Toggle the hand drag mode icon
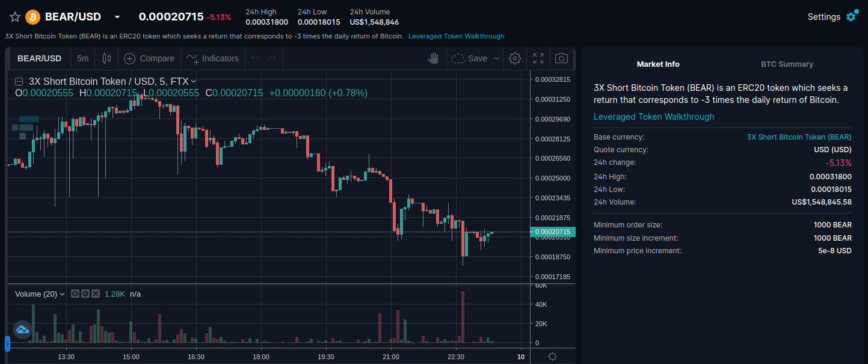The image size is (868, 364). coord(433,58)
